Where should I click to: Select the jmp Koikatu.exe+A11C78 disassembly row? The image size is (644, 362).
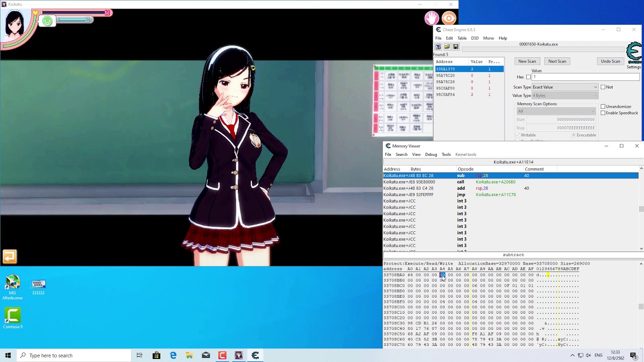click(511, 195)
